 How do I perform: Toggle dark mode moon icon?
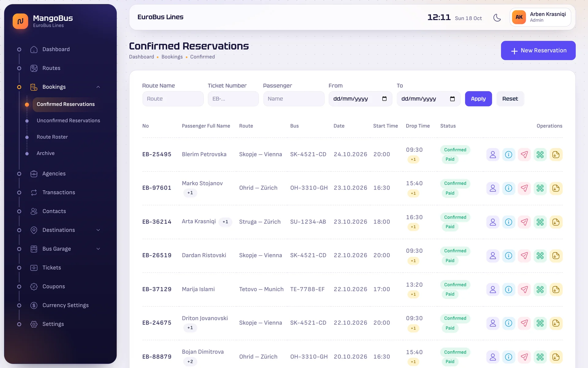point(497,17)
